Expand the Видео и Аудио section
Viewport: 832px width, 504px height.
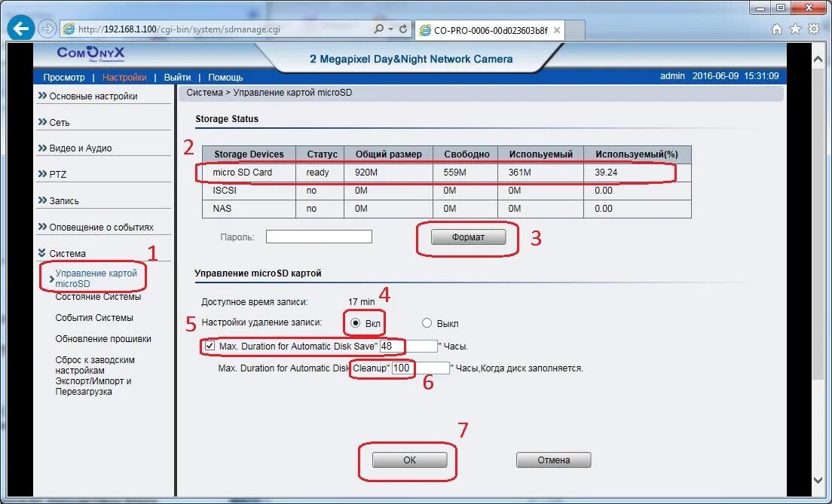[80, 148]
